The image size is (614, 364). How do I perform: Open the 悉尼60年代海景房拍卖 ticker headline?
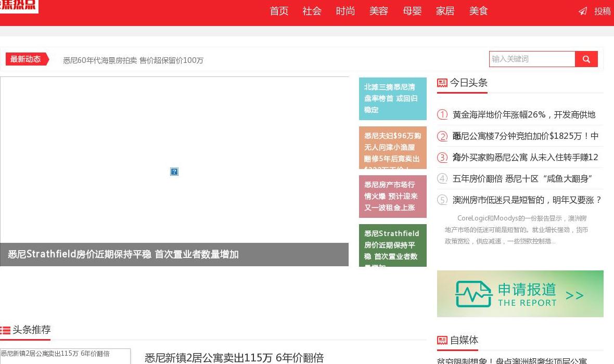coord(133,60)
